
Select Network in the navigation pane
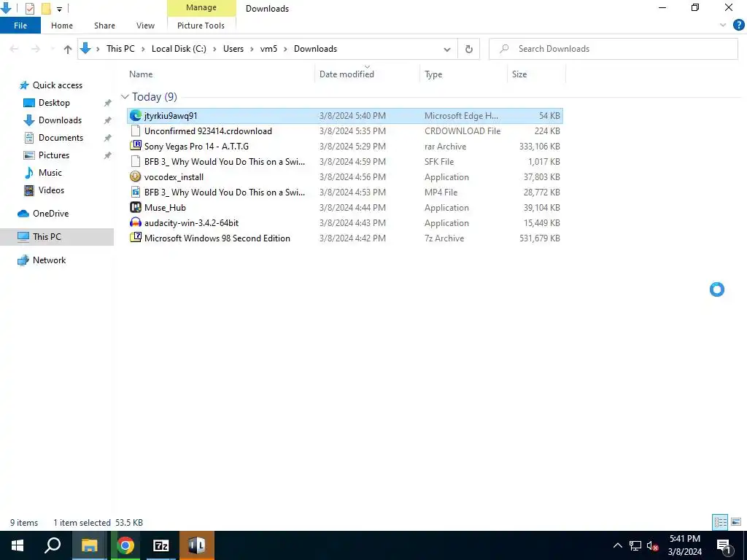click(x=49, y=260)
